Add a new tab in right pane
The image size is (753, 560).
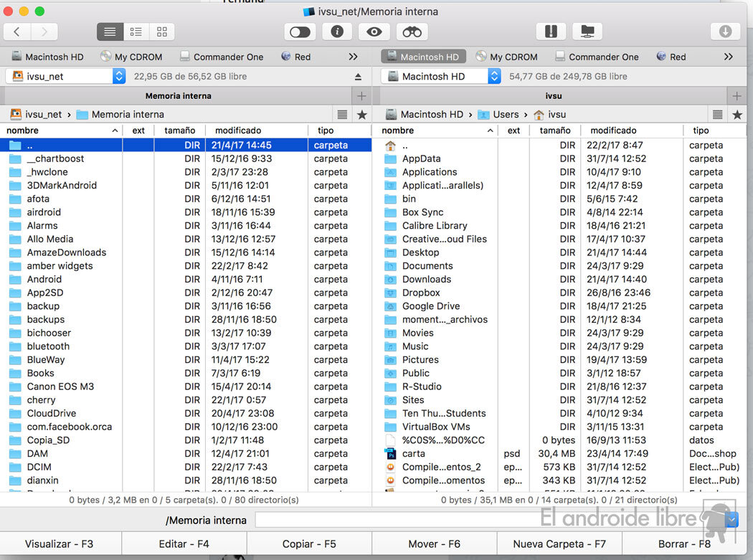point(736,95)
